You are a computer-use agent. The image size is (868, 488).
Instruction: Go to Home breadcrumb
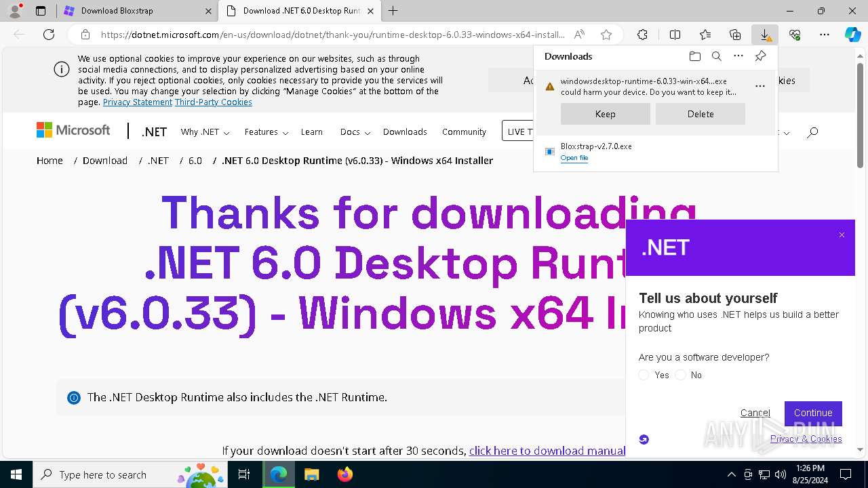pos(50,161)
